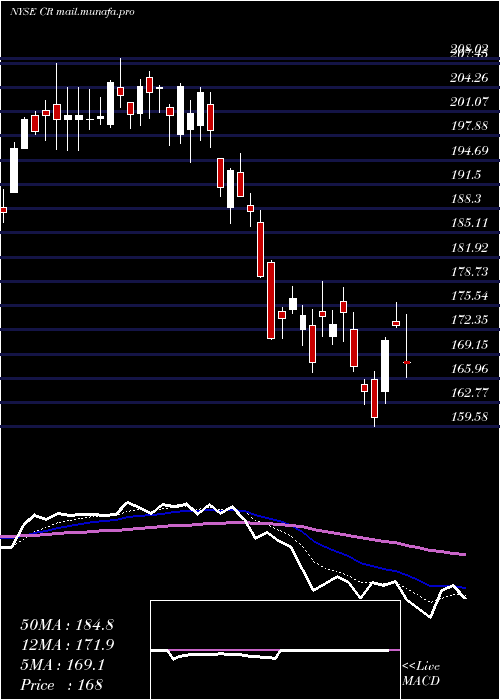500x700 pixels.
Task: Click the 162.77 price axis label
Action: 469,393
